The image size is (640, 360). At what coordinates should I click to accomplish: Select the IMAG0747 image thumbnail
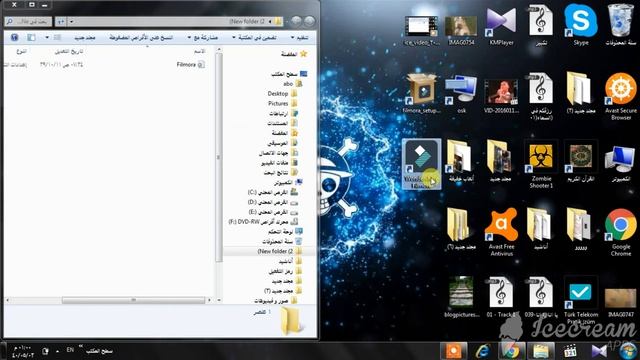click(620, 302)
